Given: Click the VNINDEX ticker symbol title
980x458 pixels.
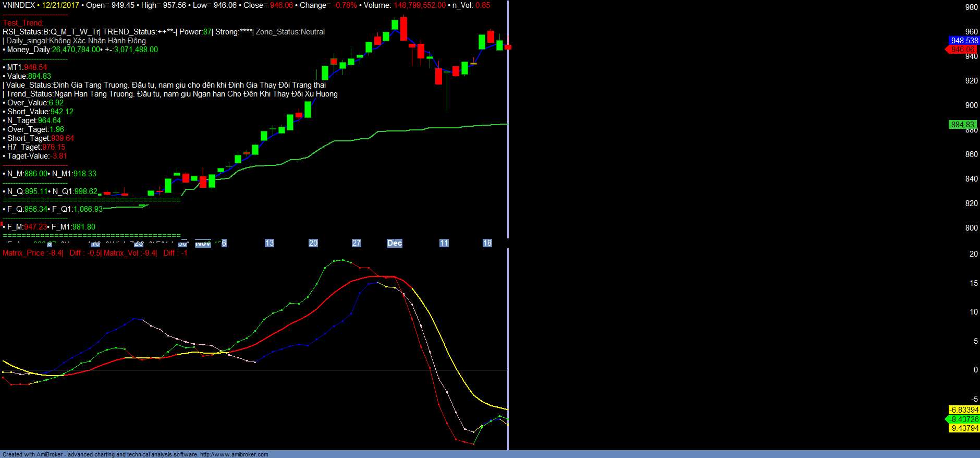Looking at the screenshot, I should tap(19, 5).
